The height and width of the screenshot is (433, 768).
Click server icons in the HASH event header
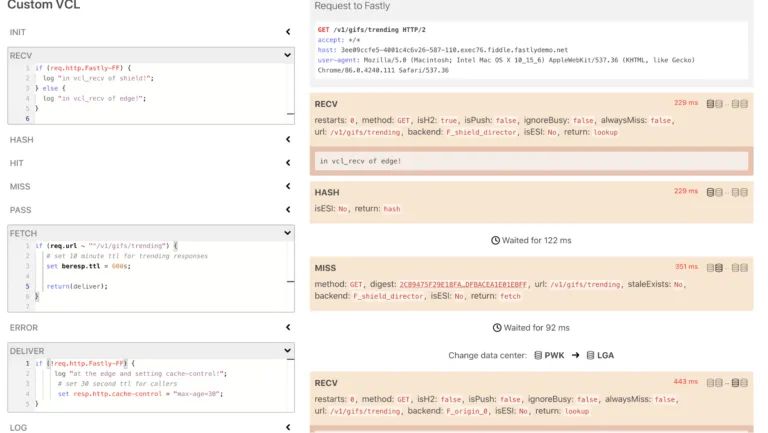point(726,192)
